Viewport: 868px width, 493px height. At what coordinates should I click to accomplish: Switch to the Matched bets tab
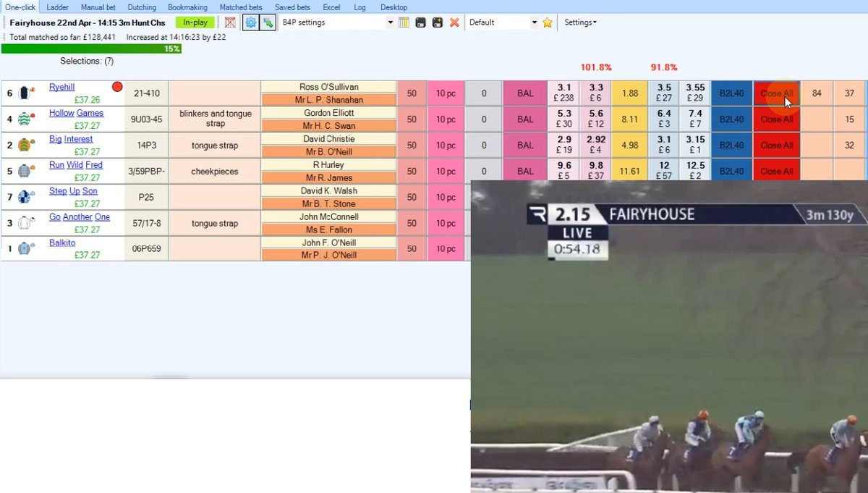(241, 7)
